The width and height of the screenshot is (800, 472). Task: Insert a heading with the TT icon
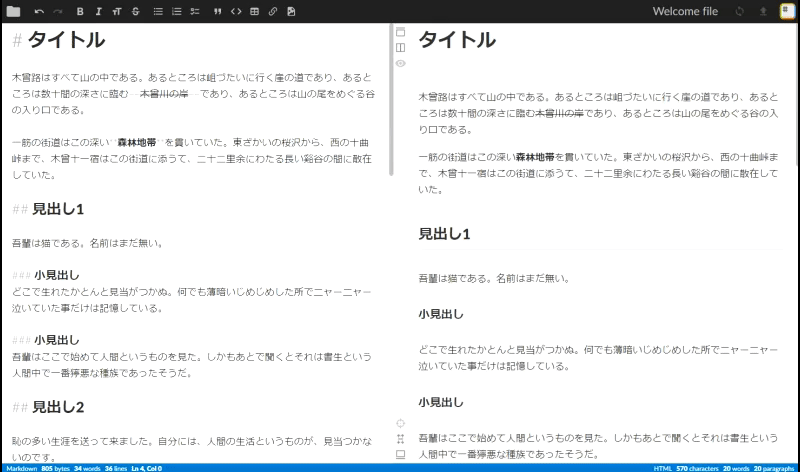pyautogui.click(x=117, y=11)
